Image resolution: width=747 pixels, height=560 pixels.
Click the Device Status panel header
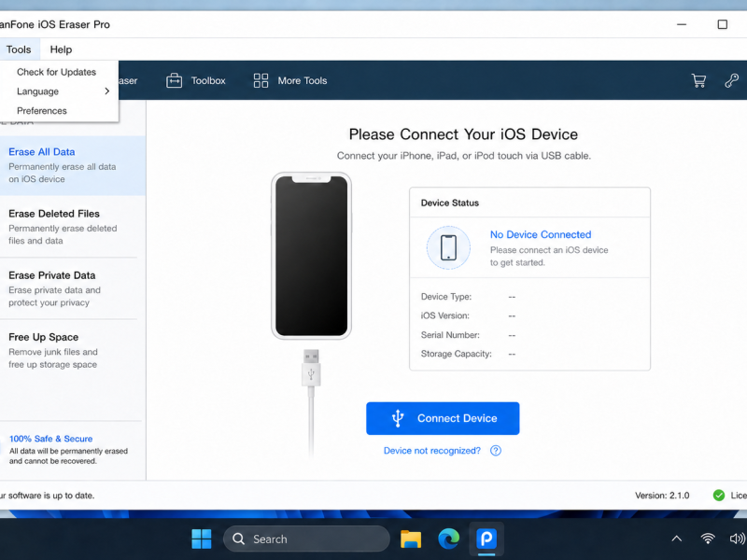pyautogui.click(x=450, y=203)
